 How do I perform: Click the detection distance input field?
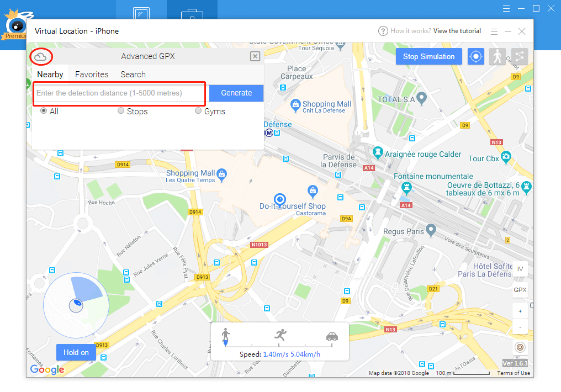119,93
